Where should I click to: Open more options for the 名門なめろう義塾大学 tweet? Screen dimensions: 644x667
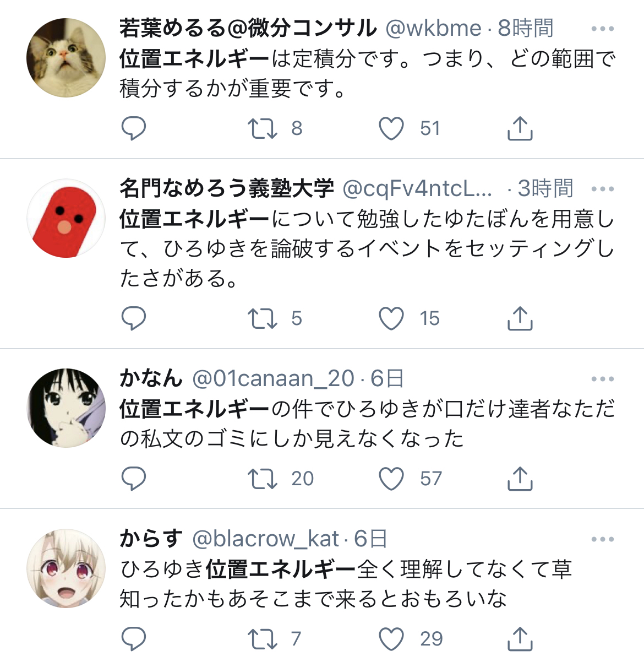point(603,189)
